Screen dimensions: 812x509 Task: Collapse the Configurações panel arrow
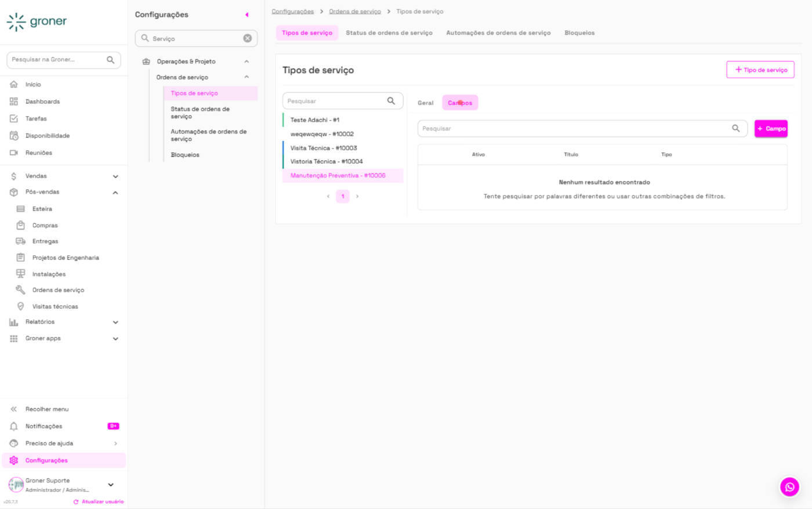pos(247,14)
